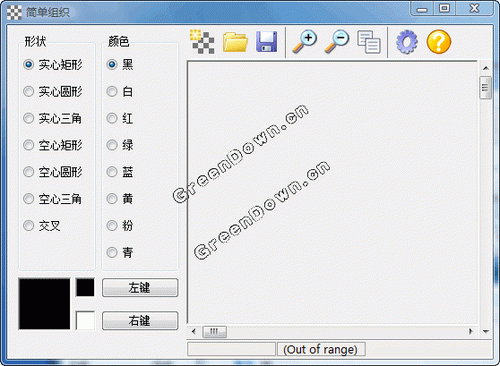Image resolution: width=500 pixels, height=366 pixels.
Task: Open settings via the gear icon
Action: click(407, 42)
